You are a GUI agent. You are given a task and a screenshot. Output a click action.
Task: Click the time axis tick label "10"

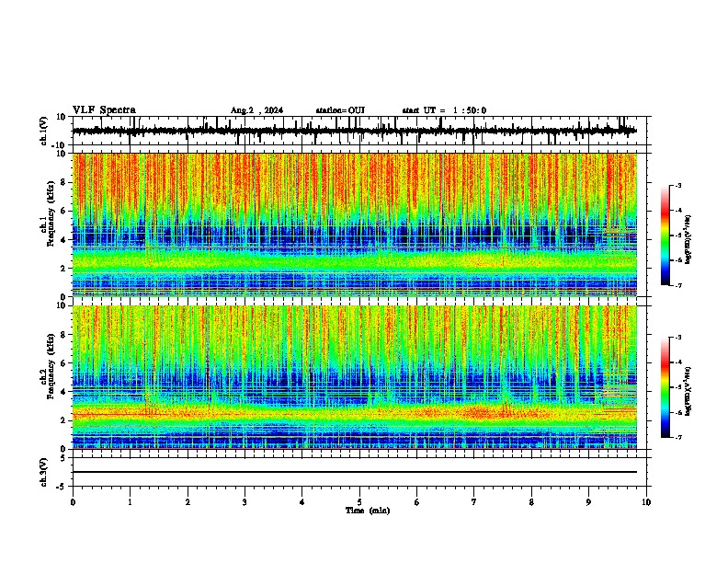click(x=646, y=502)
